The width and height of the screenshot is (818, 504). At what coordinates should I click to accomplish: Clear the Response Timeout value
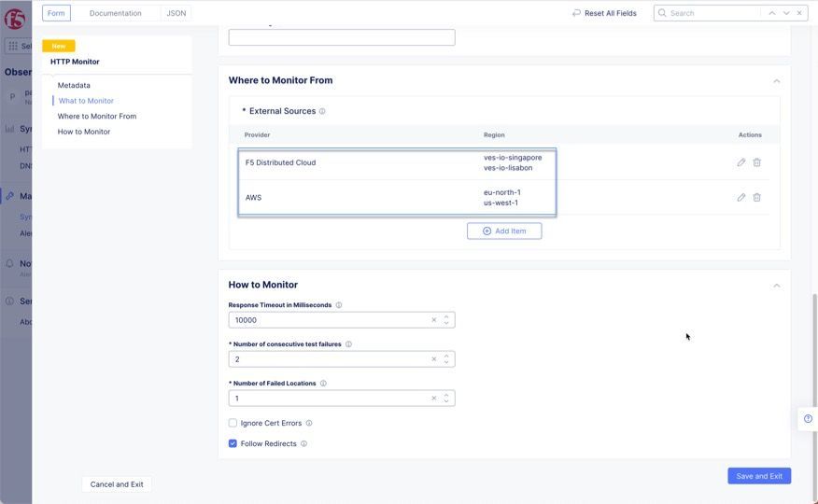[434, 320]
